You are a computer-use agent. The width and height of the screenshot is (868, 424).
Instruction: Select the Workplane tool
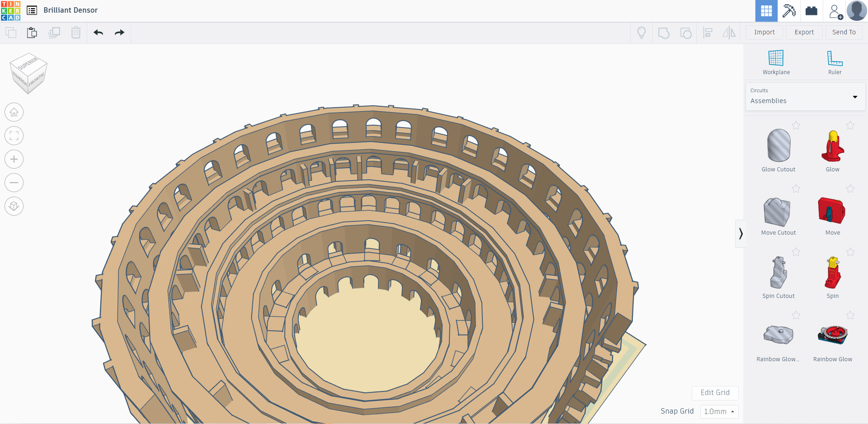(x=776, y=62)
